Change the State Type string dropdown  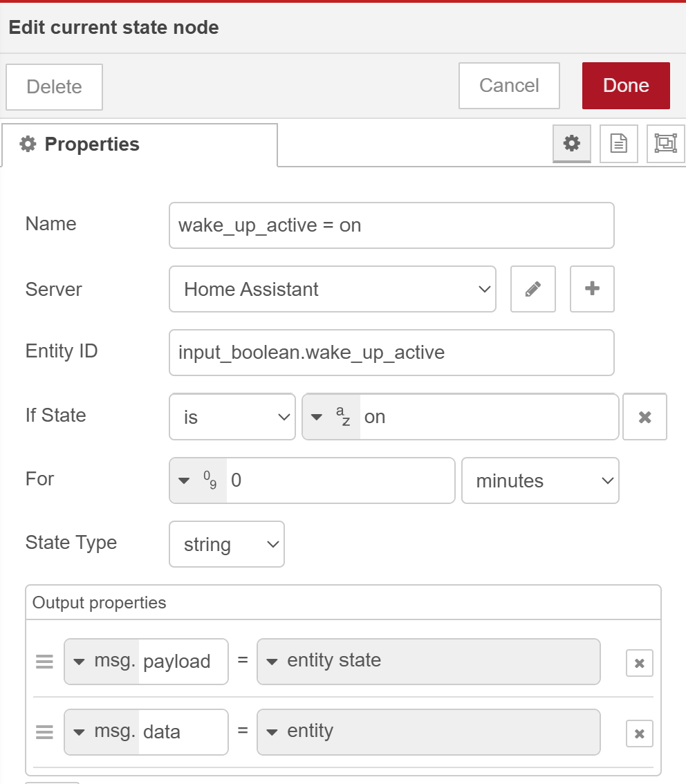click(226, 544)
